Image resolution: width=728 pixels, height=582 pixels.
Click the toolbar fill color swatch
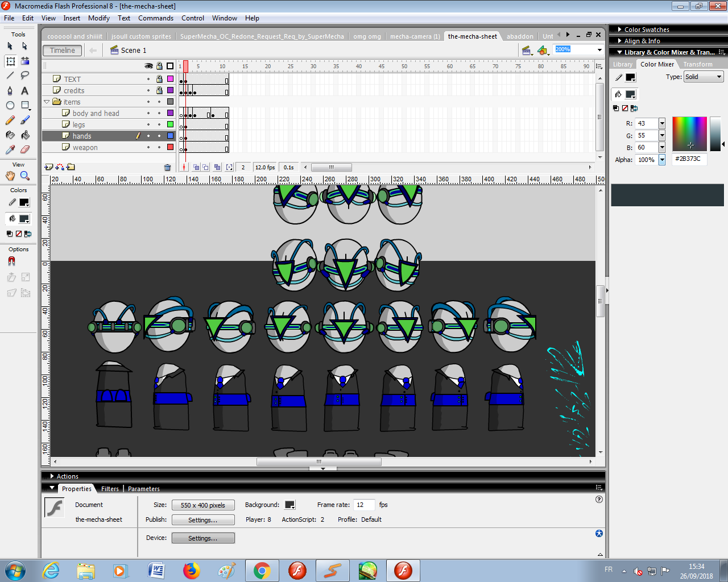pyautogui.click(x=24, y=219)
